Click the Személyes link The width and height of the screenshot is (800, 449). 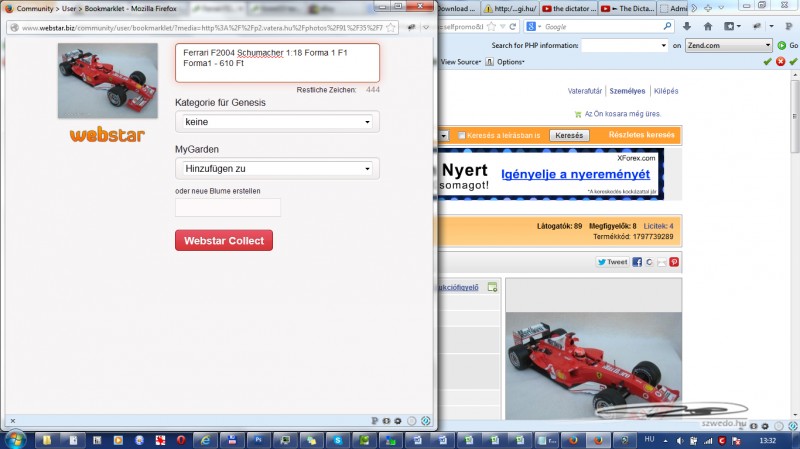627,91
